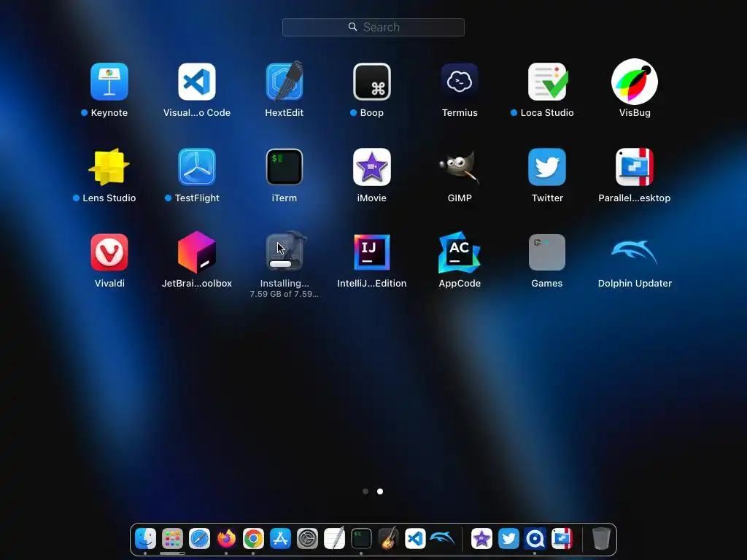Open the Games folder
747x560 pixels.
point(547,252)
